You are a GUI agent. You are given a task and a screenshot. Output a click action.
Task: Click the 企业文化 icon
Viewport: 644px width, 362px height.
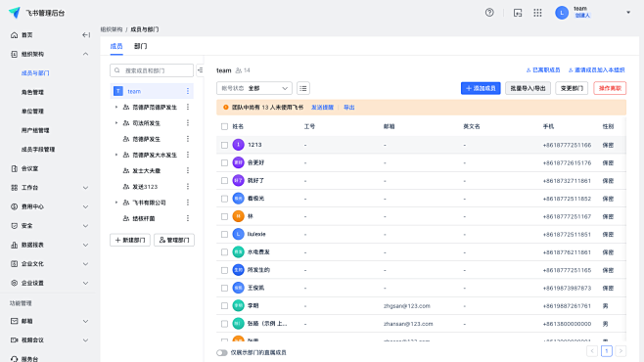click(15, 263)
